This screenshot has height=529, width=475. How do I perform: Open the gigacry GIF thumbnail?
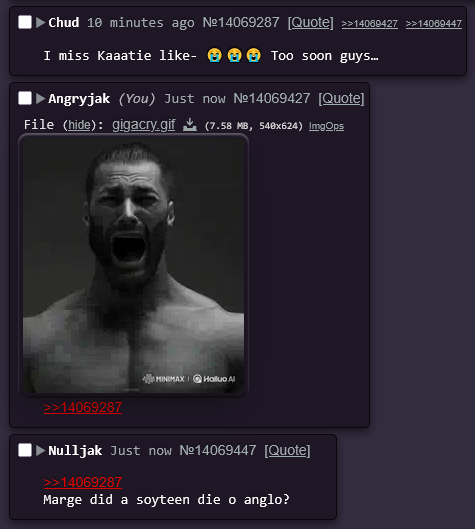click(134, 265)
